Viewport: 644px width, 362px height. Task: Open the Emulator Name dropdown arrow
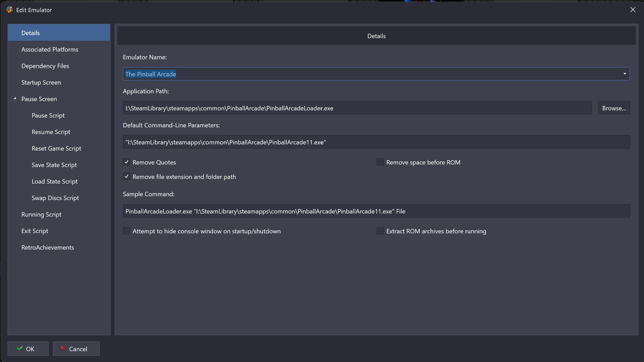625,74
